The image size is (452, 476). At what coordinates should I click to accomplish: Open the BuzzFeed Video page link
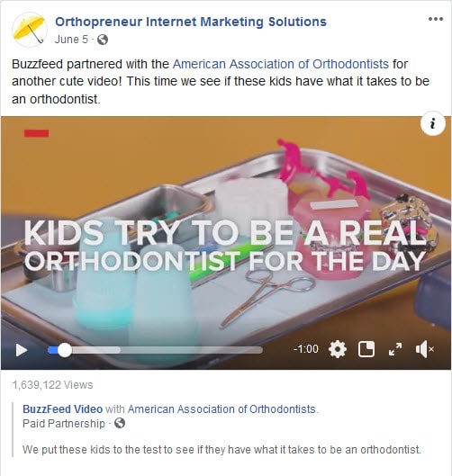(x=62, y=409)
